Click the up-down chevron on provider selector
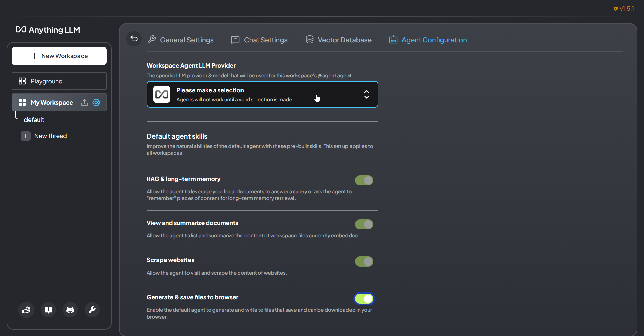 [367, 94]
